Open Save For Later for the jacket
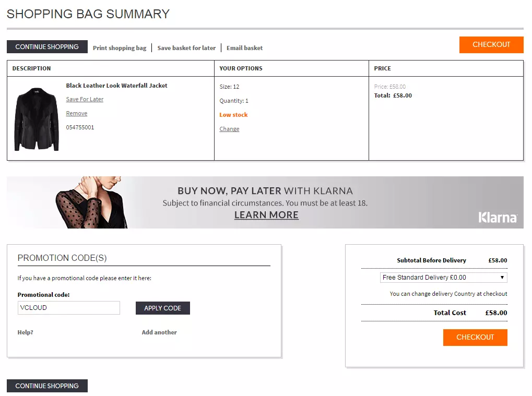The image size is (532, 396). click(84, 99)
